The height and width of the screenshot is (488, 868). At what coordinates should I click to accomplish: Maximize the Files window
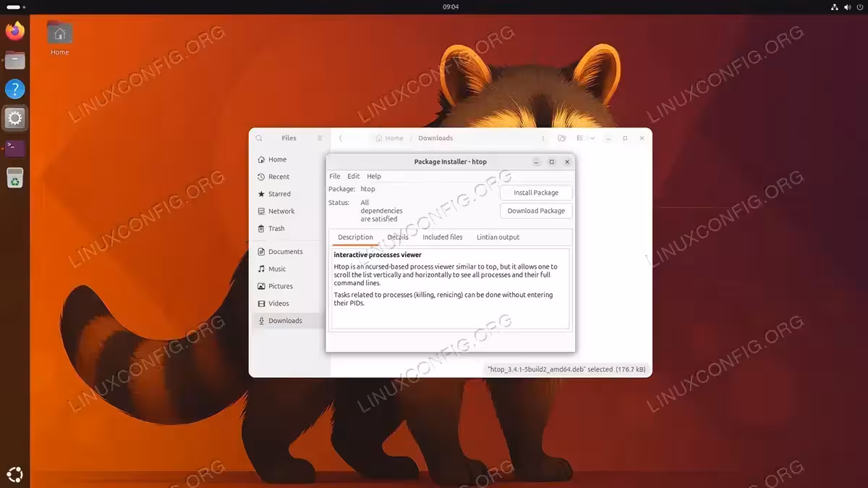pyautogui.click(x=625, y=138)
